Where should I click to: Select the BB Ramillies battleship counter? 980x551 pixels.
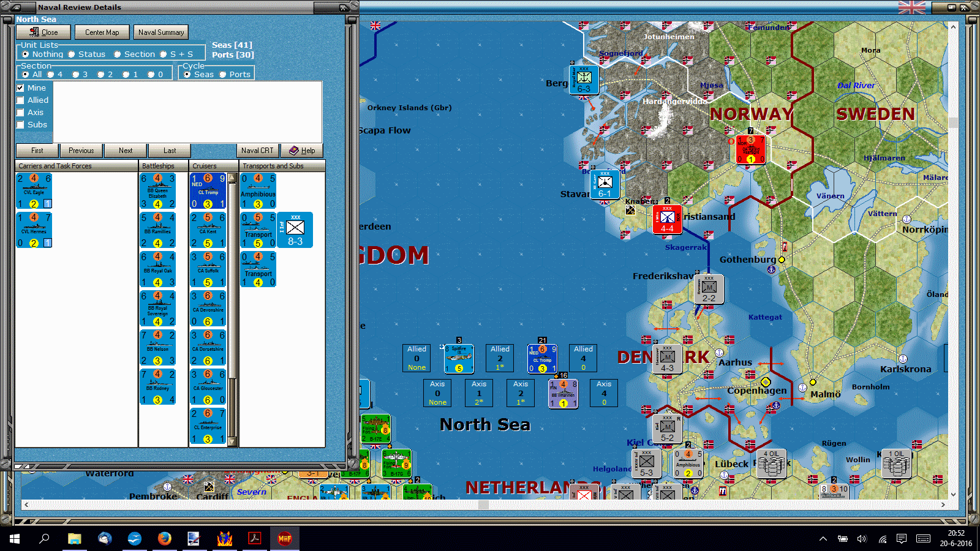click(158, 230)
